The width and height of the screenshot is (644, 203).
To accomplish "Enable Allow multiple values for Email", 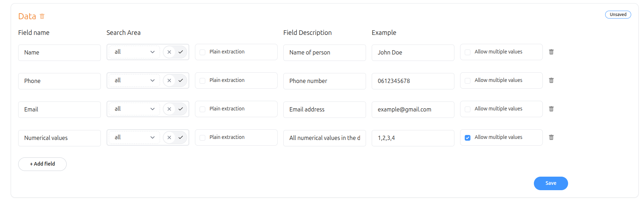I will click(468, 109).
